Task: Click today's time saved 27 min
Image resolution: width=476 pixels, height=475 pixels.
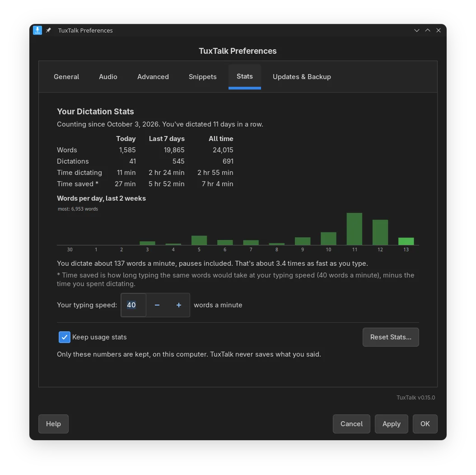Action: click(x=125, y=184)
